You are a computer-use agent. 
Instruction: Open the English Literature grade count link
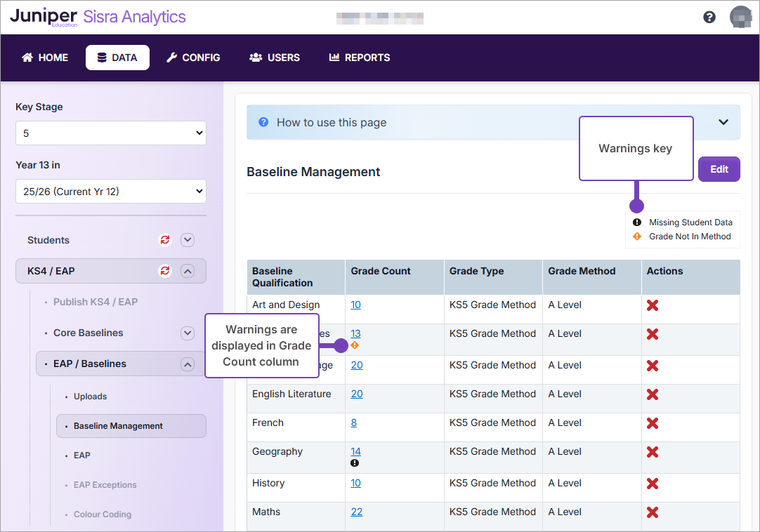(357, 394)
